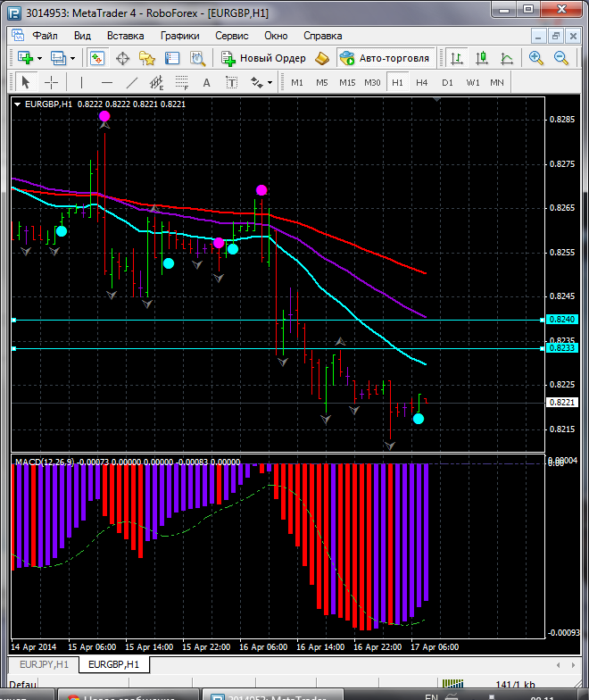The height and width of the screenshot is (700, 589).
Task: Select the vertical line drawing tool
Action: (x=81, y=82)
